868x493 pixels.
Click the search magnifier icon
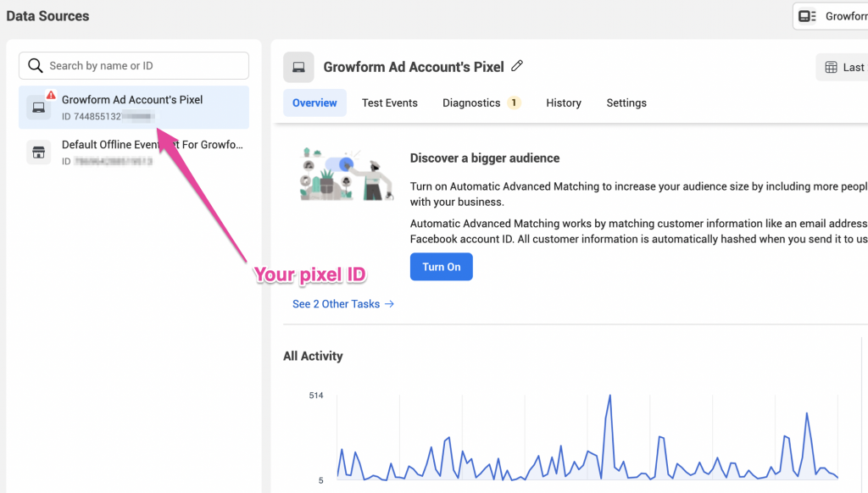point(36,66)
